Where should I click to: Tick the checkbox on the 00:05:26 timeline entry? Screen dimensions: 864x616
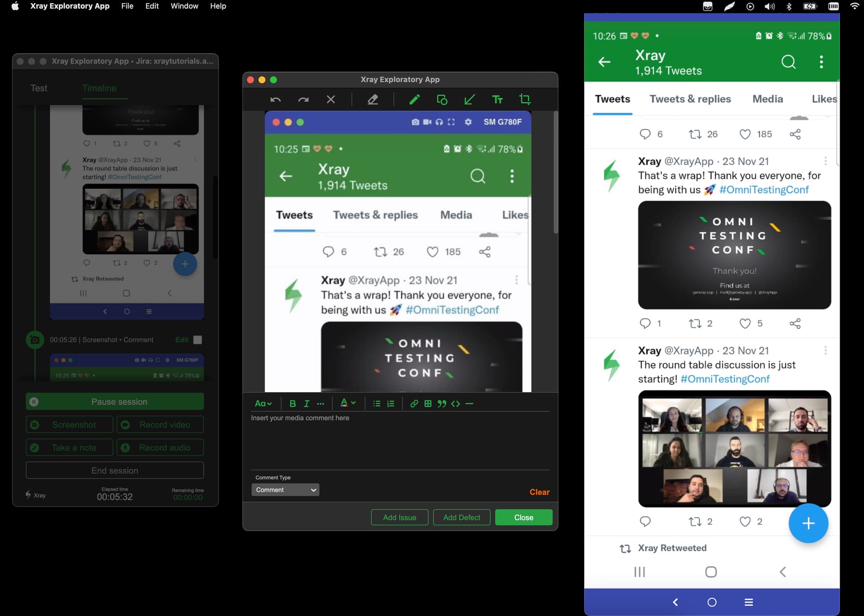pyautogui.click(x=198, y=339)
